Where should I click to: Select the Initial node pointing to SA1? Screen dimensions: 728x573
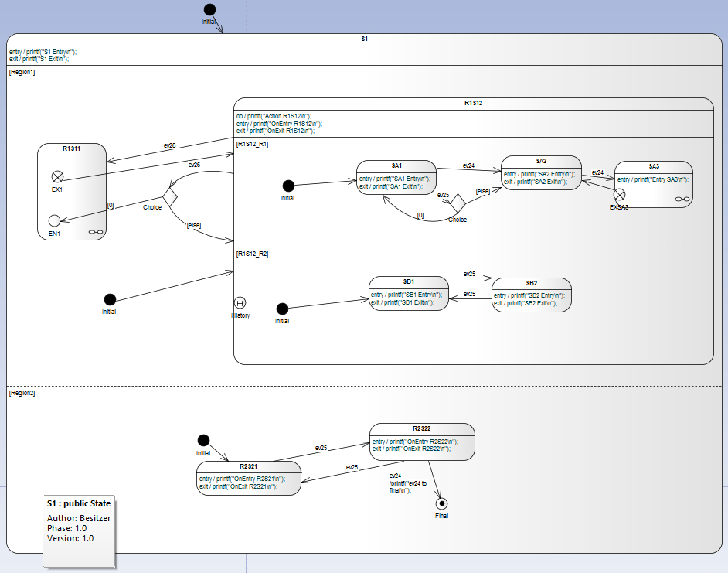288,186
